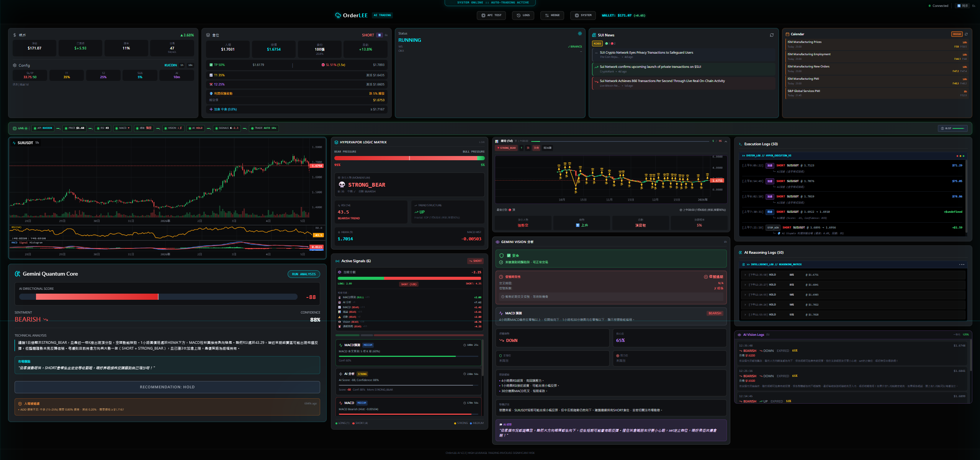The image size is (980, 460).
Task: Switch to the 1h timeframe in Config
Action: 182,65
